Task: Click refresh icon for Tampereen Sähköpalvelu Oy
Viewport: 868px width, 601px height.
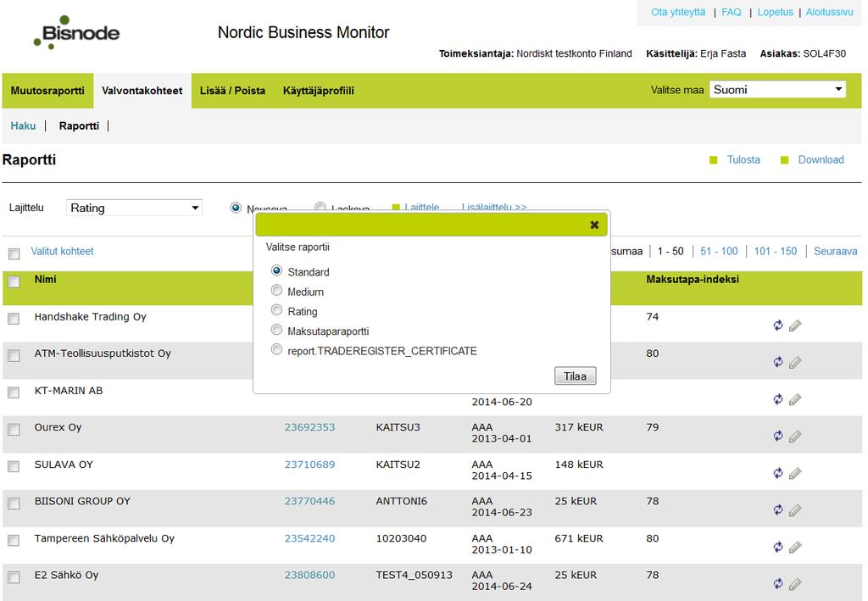Action: (778, 547)
